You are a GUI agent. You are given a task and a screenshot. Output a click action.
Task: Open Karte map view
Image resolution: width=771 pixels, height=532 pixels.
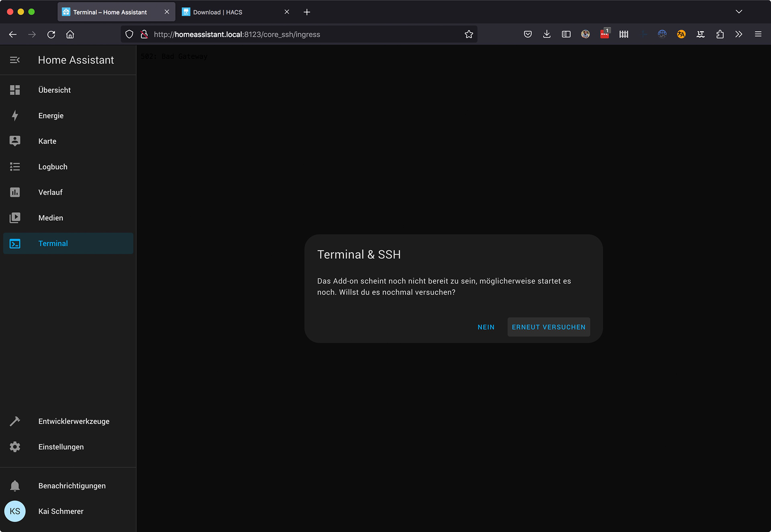coord(47,141)
